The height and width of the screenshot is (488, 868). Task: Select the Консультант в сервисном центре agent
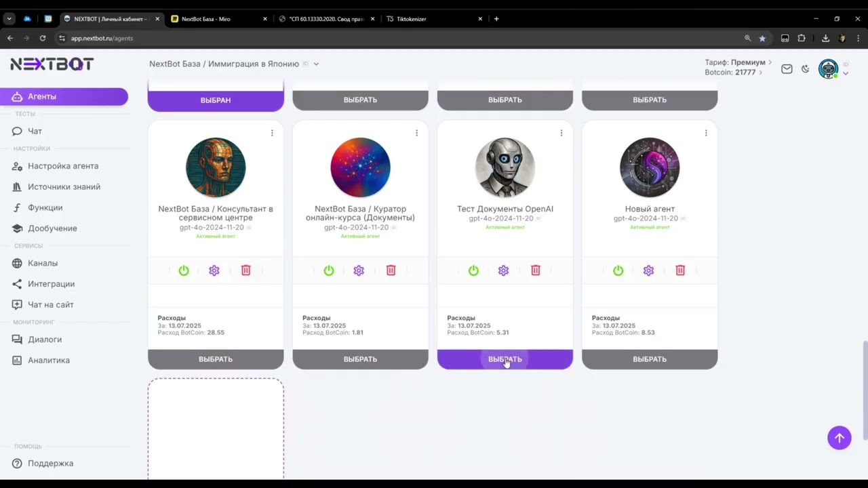click(x=216, y=359)
